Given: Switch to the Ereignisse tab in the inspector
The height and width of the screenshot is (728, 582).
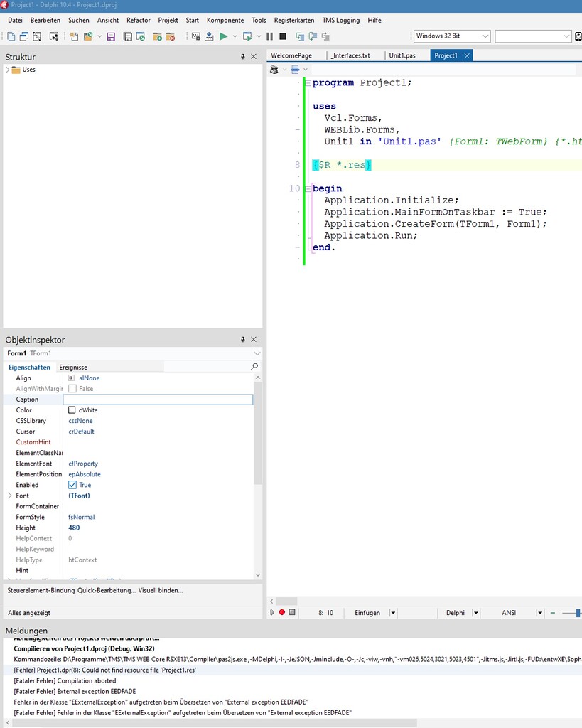Looking at the screenshot, I should (x=72, y=367).
